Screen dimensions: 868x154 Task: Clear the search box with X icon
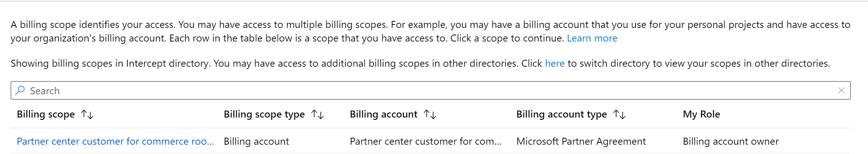pos(841,90)
